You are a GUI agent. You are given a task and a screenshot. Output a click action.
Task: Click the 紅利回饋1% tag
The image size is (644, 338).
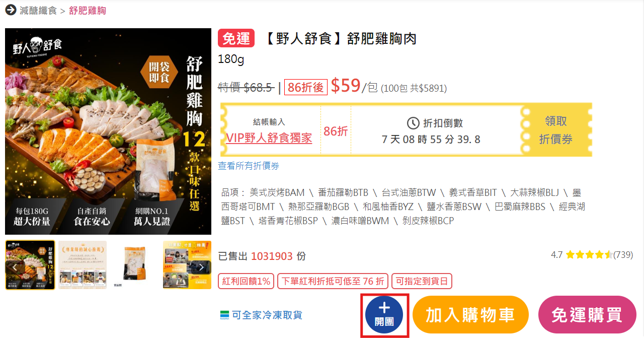tap(246, 281)
